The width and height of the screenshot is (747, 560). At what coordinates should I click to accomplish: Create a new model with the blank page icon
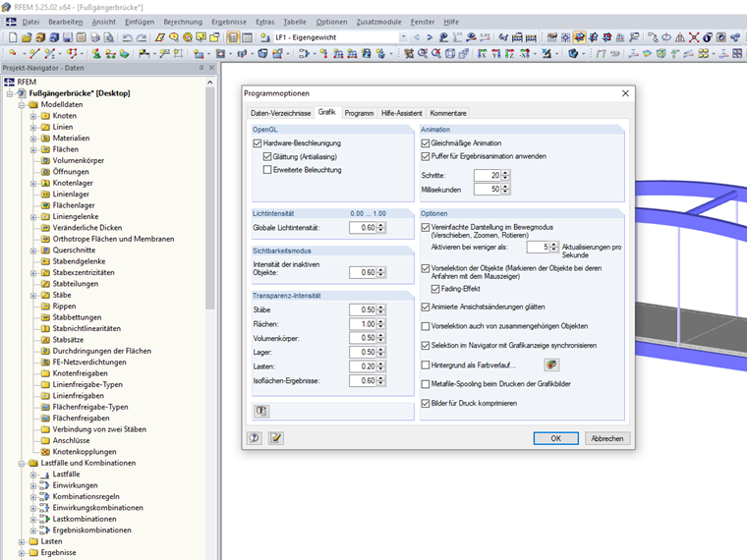[13, 37]
